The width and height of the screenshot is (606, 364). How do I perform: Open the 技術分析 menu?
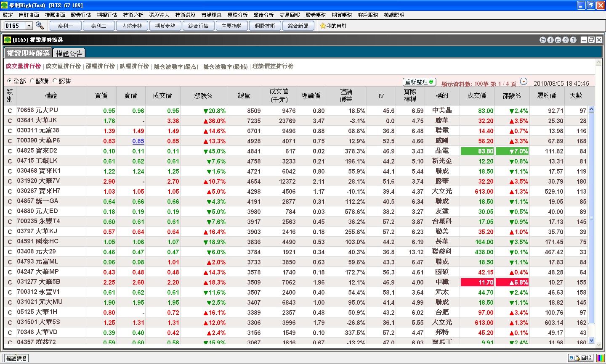pyautogui.click(x=133, y=15)
